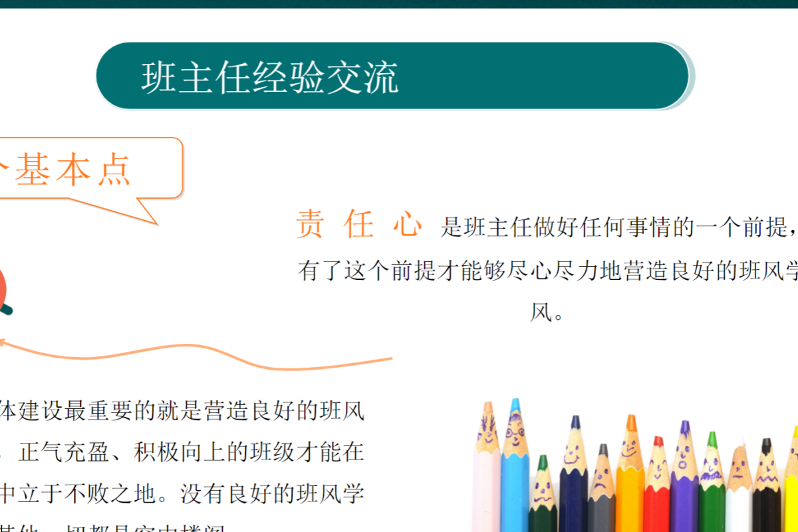Select the teal banner titled 班主任经验交流
The width and height of the screenshot is (798, 532).
(392, 76)
